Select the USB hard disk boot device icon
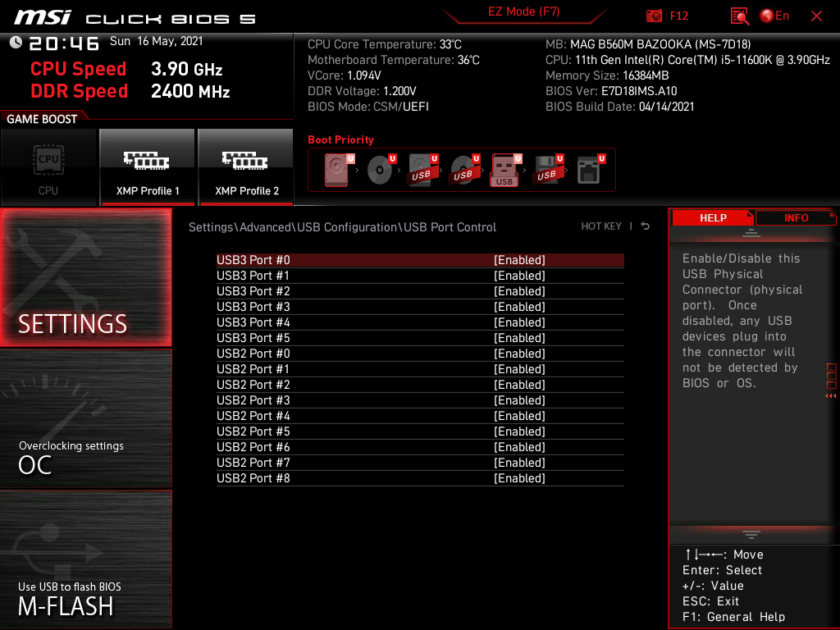 (x=422, y=170)
